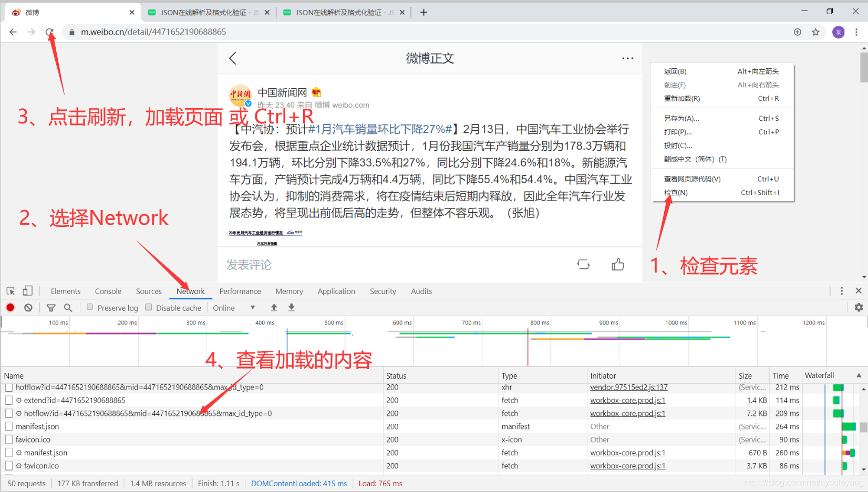Import HAR file upload arrow

274,307
